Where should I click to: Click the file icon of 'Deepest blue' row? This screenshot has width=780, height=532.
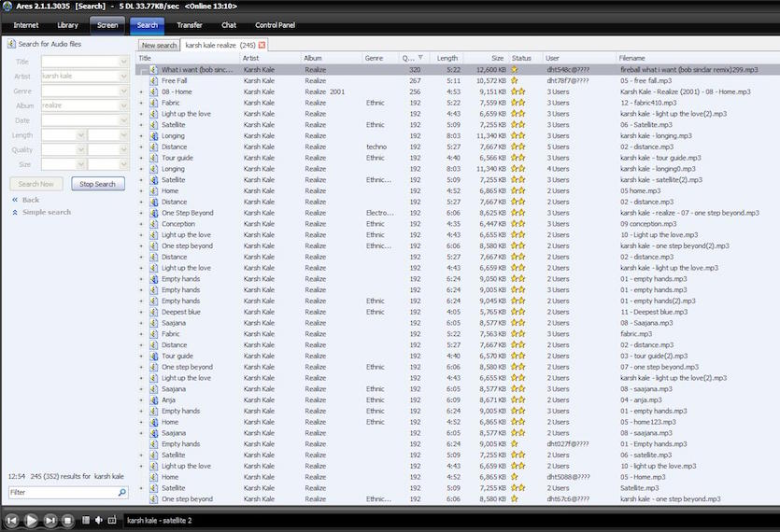pyautogui.click(x=154, y=312)
